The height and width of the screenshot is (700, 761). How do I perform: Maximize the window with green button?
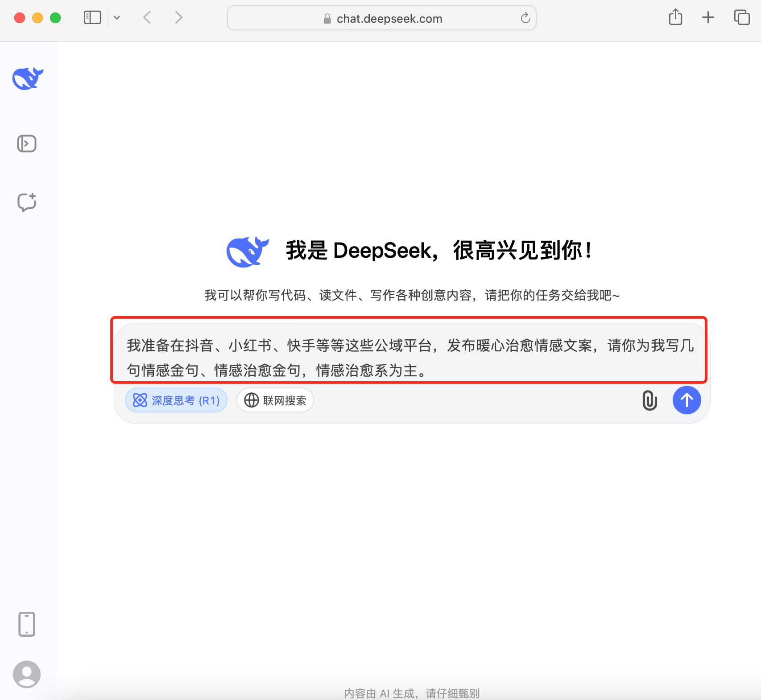click(x=55, y=18)
